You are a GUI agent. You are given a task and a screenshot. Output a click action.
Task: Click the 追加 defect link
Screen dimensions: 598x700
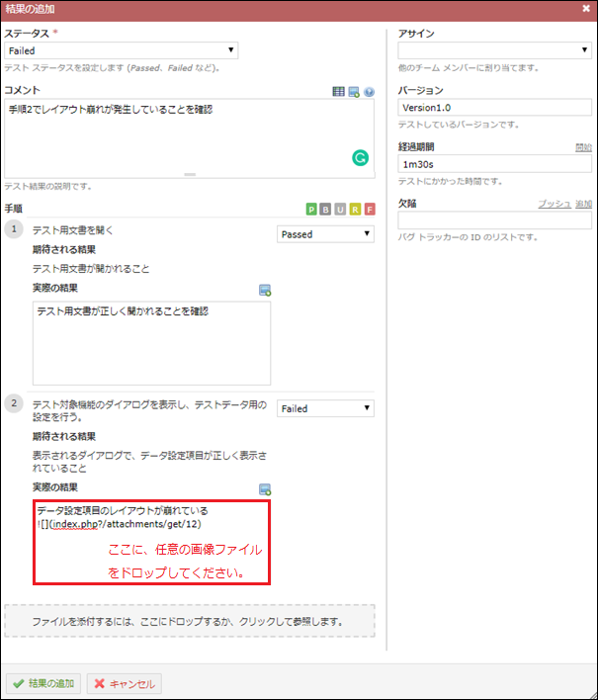pos(583,204)
